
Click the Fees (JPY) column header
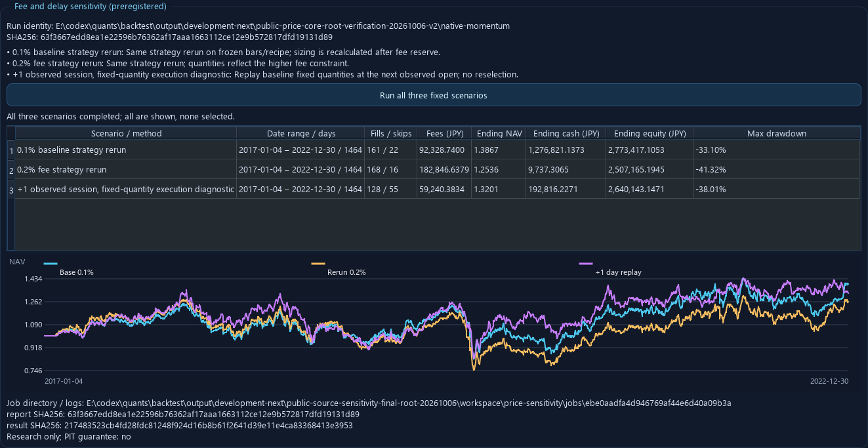coord(444,133)
